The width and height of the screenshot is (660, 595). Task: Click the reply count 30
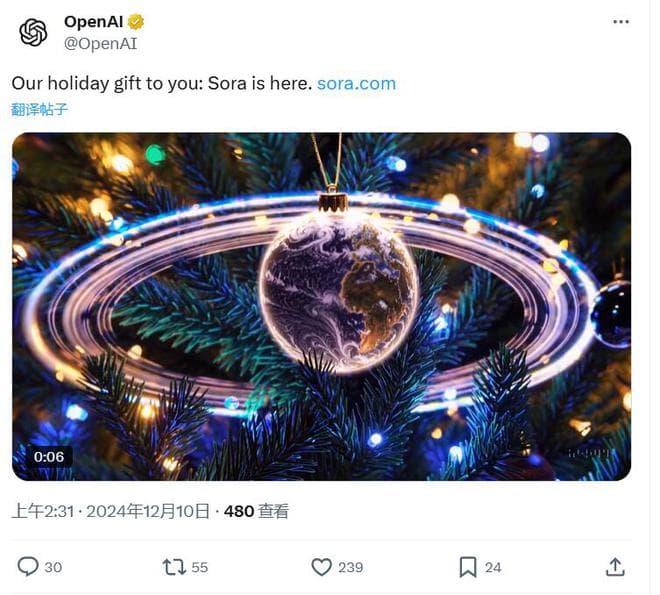point(53,567)
